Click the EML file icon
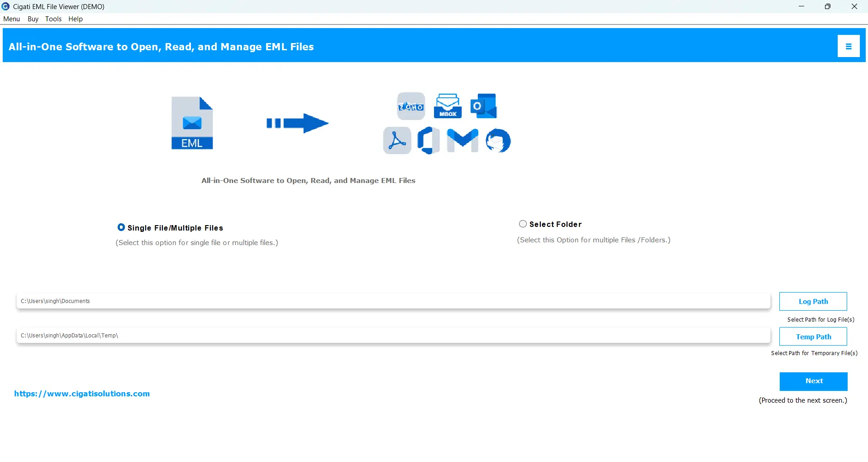868x462 pixels. 192,123
